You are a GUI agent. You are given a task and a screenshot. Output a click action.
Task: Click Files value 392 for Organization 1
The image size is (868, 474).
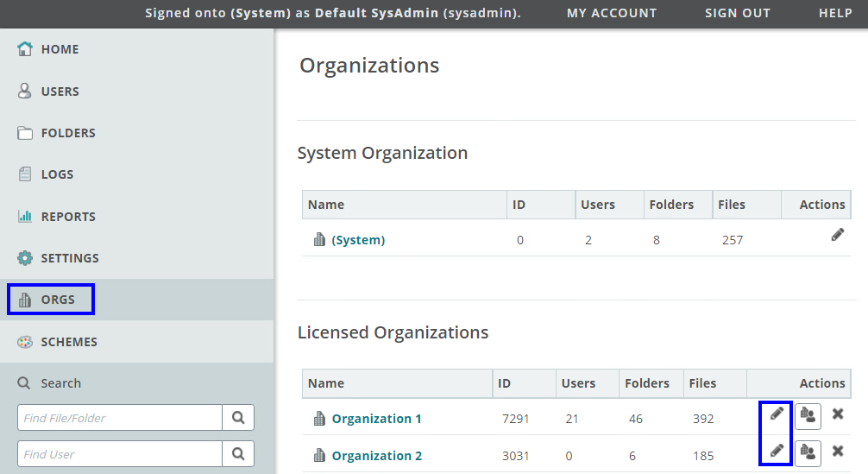pos(703,419)
